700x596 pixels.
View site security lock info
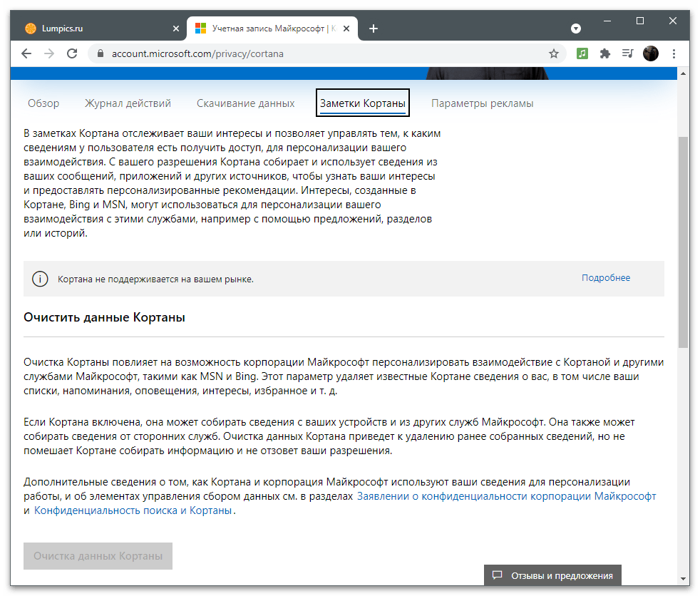(101, 54)
